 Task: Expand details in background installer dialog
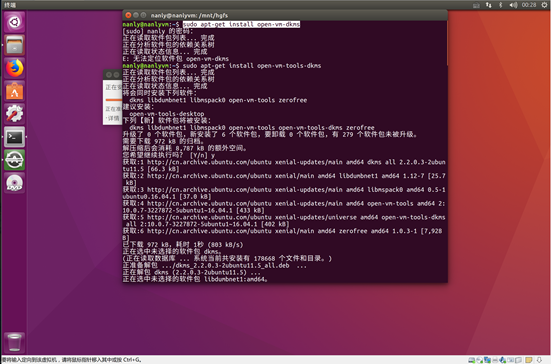(112, 118)
